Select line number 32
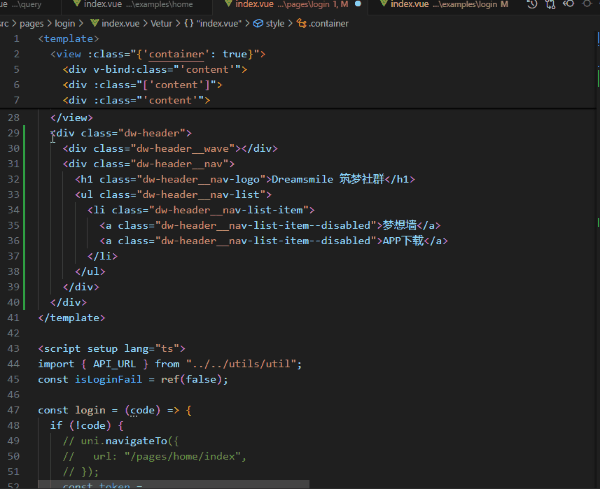 [x=13, y=179]
